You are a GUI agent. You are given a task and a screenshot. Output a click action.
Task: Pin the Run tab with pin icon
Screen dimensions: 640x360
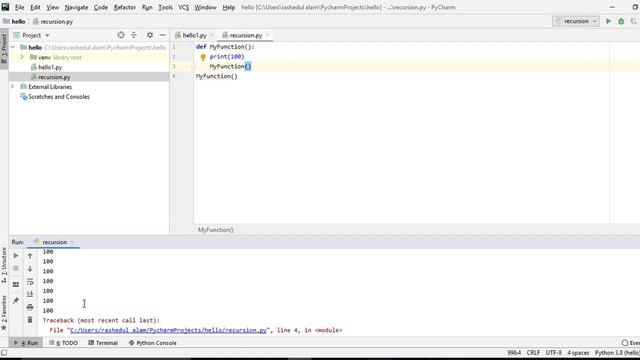click(16, 301)
